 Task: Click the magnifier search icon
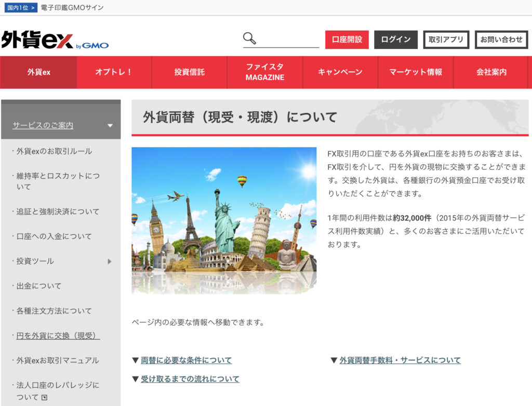[249, 38]
